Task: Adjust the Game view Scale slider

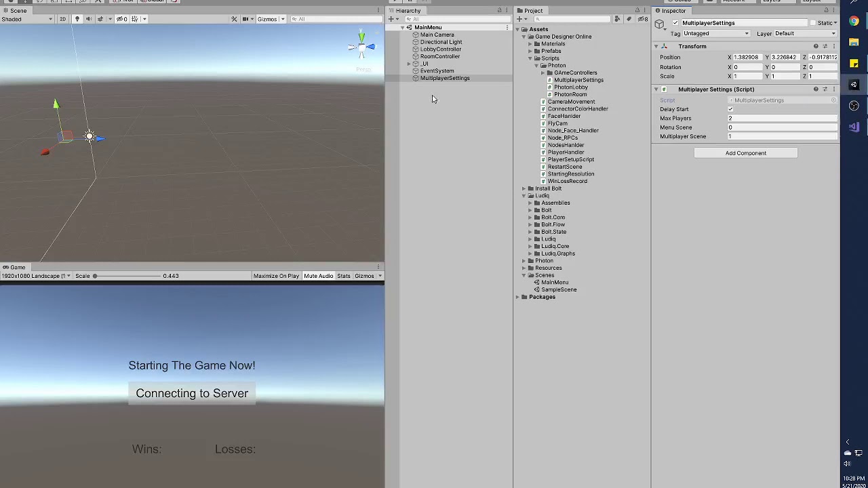Action: pyautogui.click(x=127, y=276)
